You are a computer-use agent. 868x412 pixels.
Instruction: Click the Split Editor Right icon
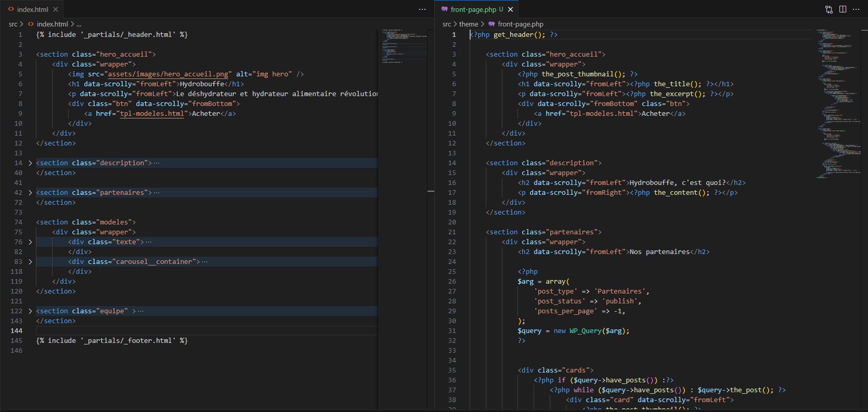843,9
